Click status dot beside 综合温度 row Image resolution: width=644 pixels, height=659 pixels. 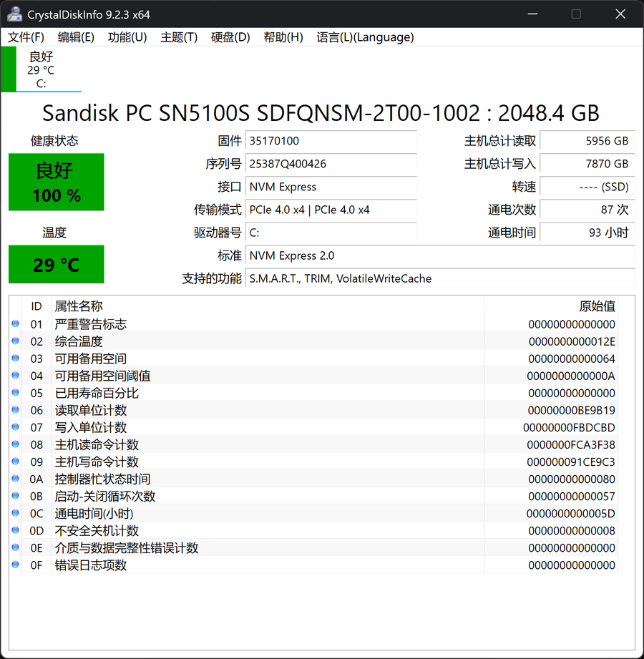[16, 341]
